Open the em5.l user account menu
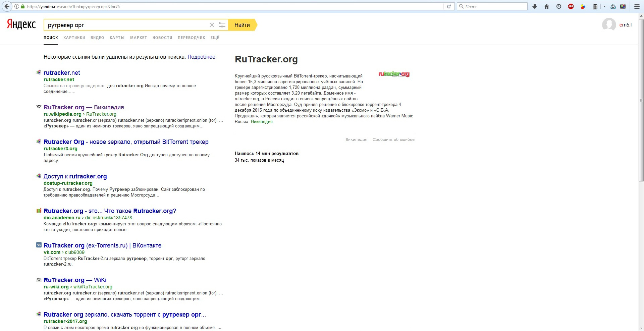The width and height of the screenshot is (644, 331). click(x=625, y=25)
